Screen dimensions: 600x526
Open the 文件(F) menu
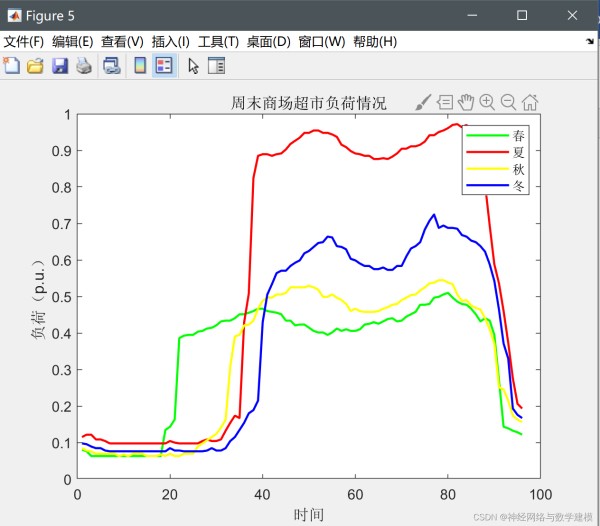pos(24,41)
